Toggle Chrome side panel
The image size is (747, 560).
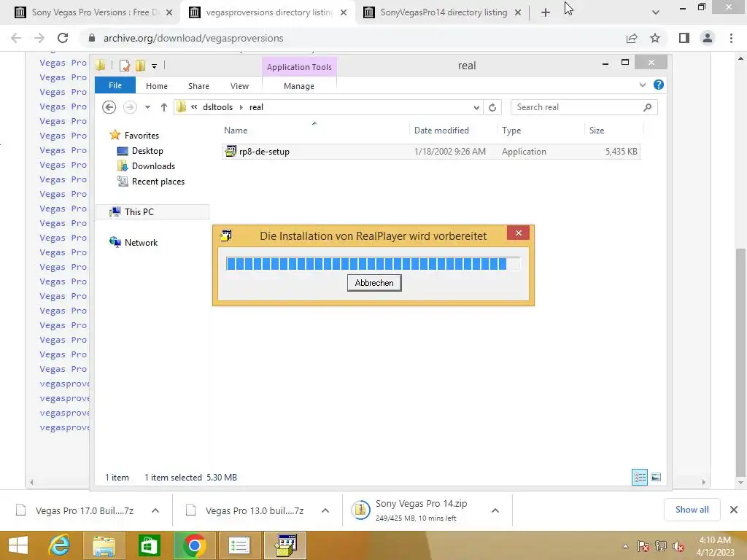click(684, 38)
